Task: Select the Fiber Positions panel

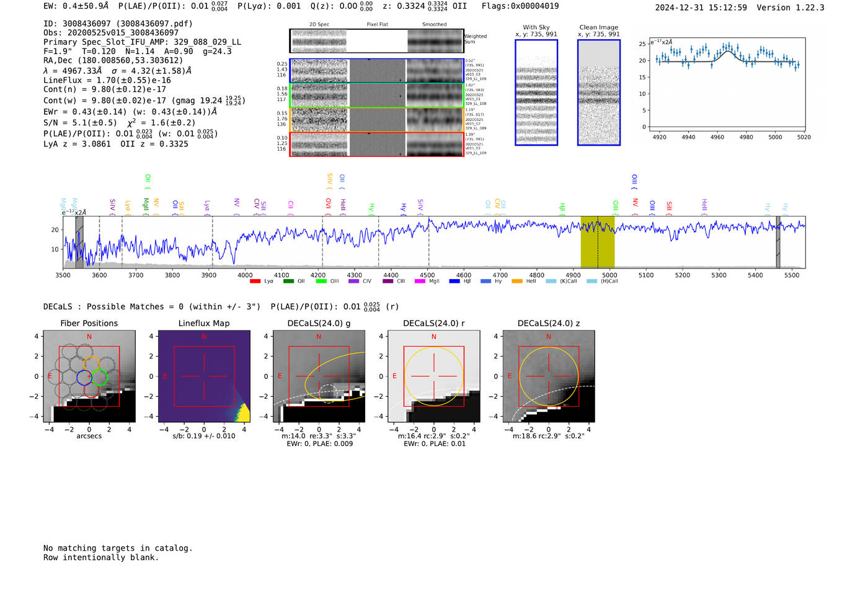Action: (x=89, y=376)
